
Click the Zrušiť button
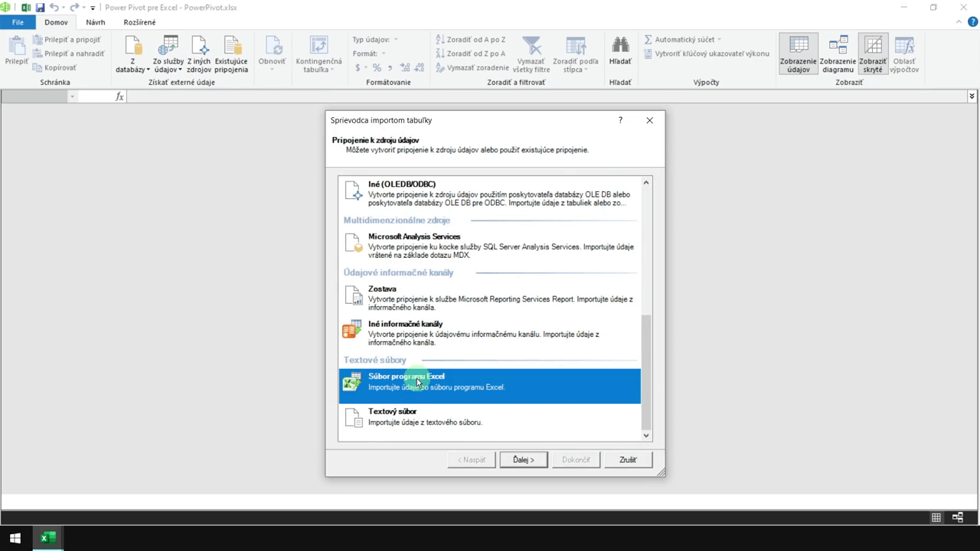click(628, 460)
